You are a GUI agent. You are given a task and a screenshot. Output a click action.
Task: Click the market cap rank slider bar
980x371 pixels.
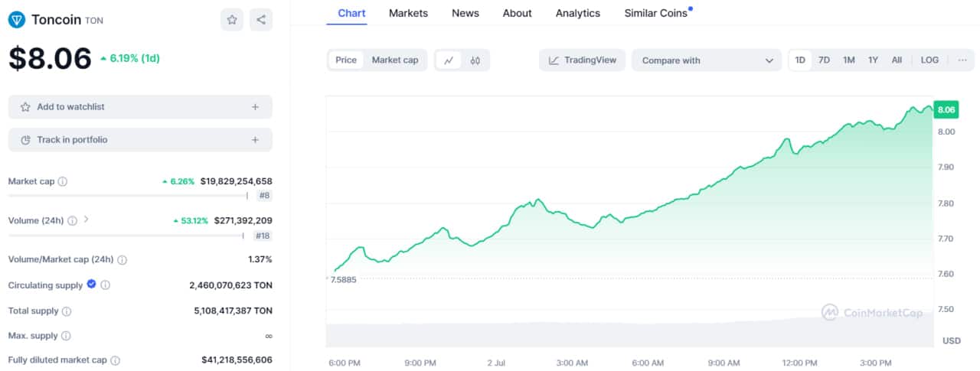tap(128, 196)
